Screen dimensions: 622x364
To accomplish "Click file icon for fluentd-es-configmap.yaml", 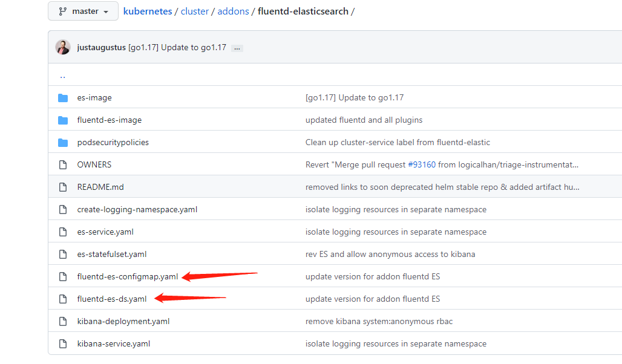I will click(x=63, y=277).
